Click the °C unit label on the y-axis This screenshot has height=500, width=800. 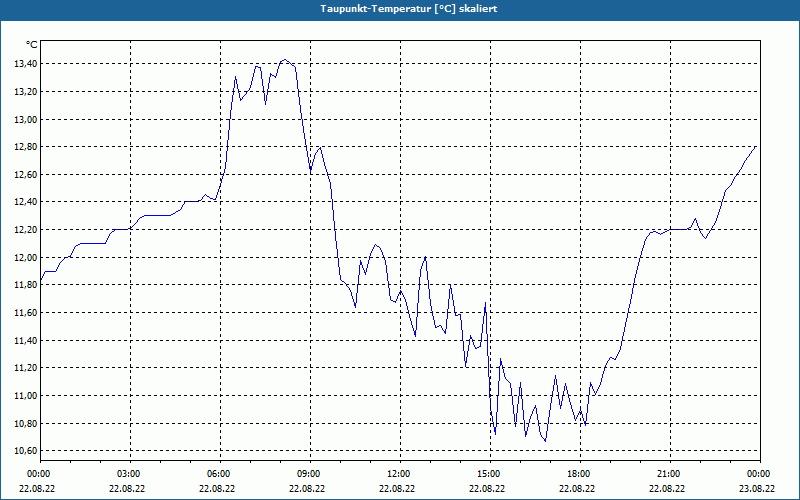pos(31,45)
